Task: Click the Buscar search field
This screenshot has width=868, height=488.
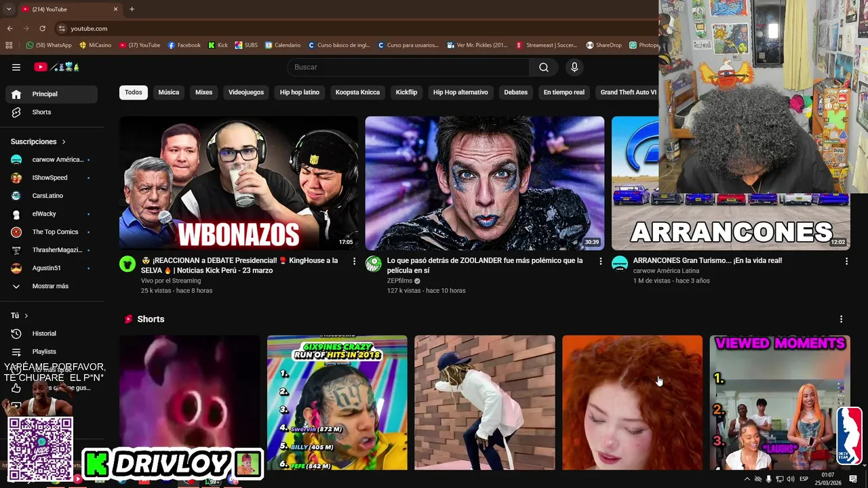Action: [x=408, y=67]
